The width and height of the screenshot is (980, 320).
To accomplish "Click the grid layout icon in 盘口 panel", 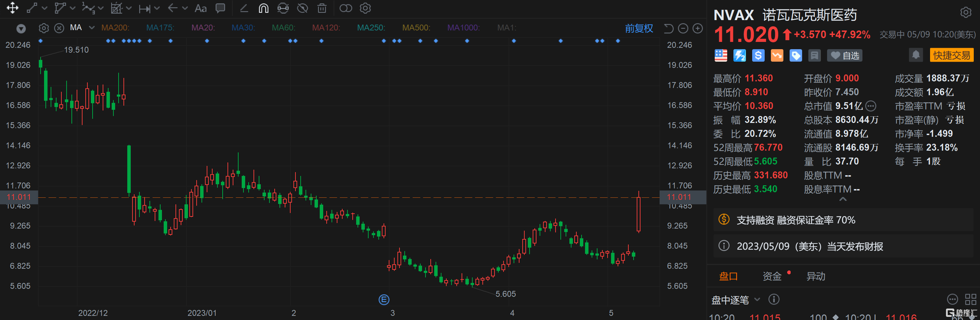I will pos(971,300).
